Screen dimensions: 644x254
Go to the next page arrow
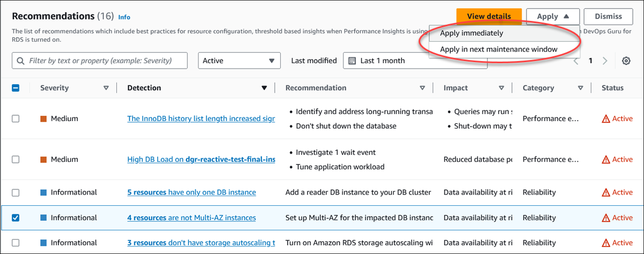coord(605,61)
